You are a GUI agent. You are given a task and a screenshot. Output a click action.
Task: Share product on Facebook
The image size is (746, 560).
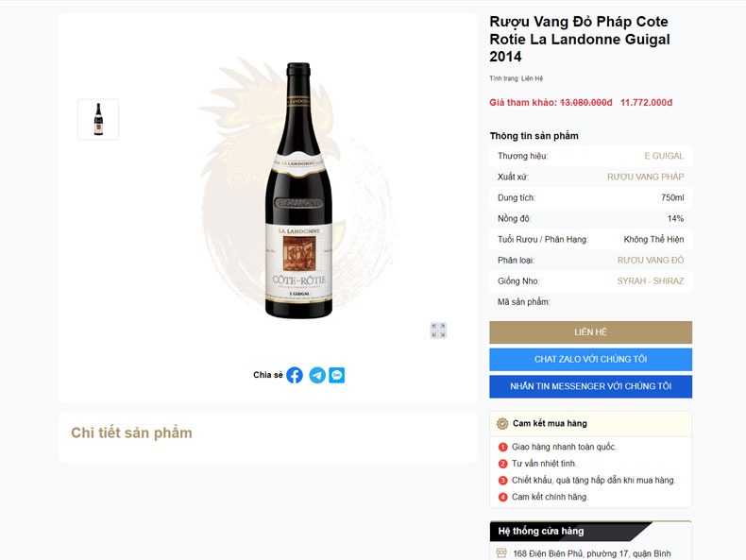coord(295,375)
